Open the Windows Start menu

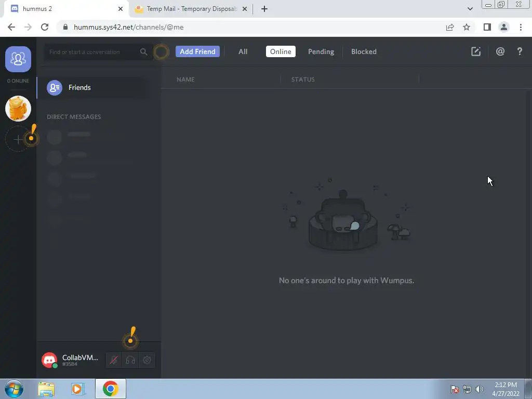pyautogui.click(x=14, y=389)
